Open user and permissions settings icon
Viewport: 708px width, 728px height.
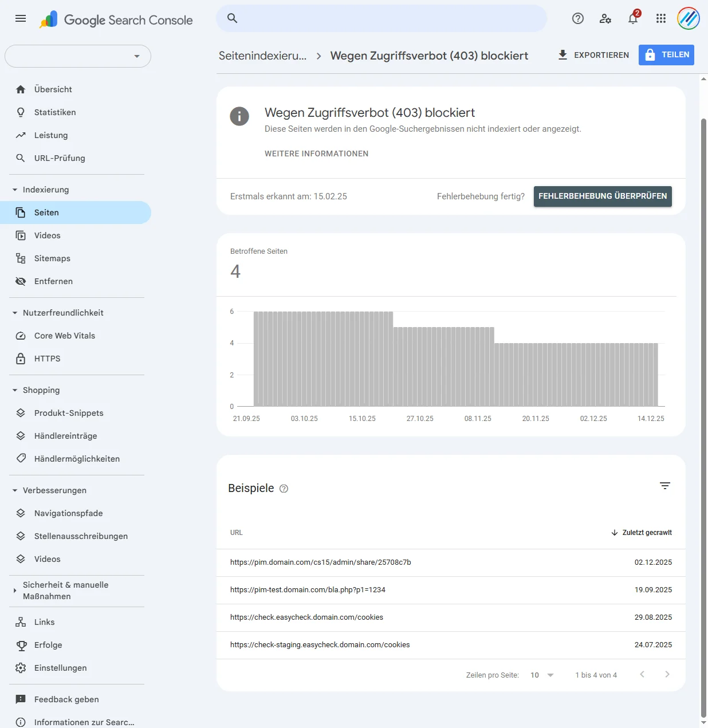(605, 18)
